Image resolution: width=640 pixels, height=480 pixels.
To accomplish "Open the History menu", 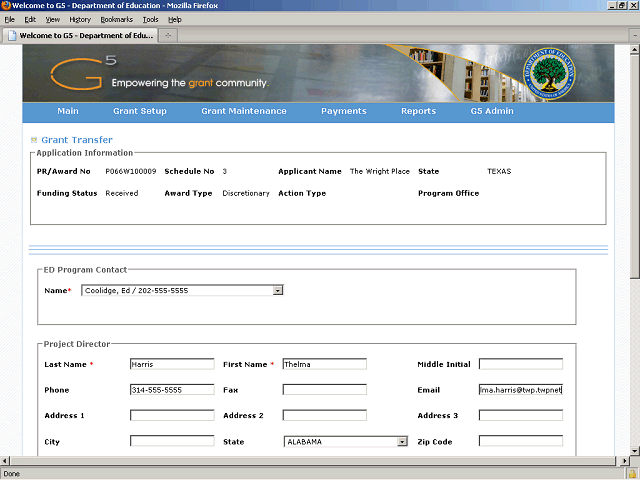I will 80,20.
